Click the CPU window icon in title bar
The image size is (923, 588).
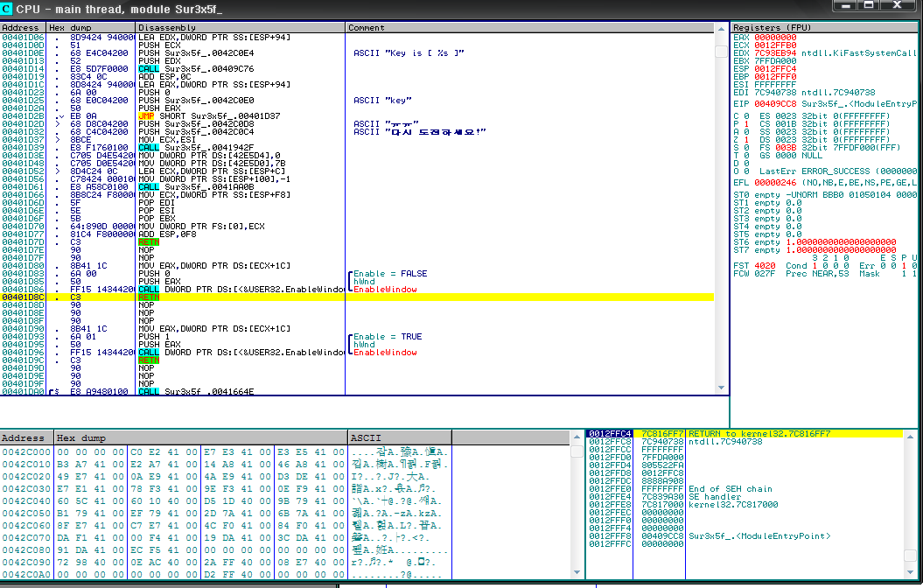[x=8, y=8]
